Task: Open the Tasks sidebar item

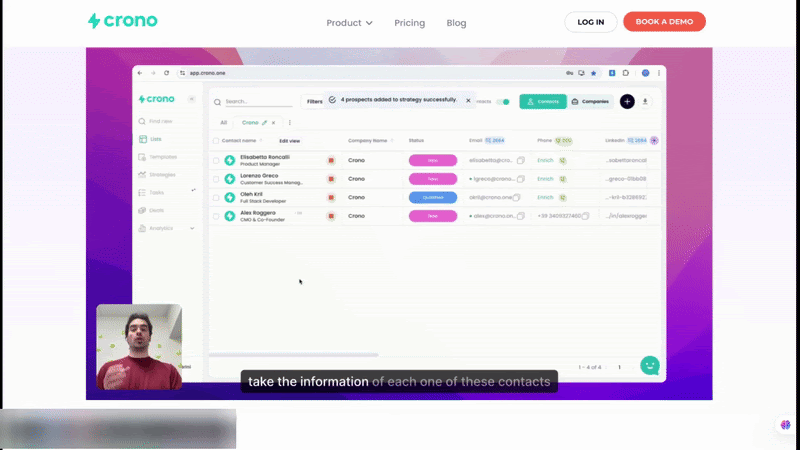Action: coord(151,193)
